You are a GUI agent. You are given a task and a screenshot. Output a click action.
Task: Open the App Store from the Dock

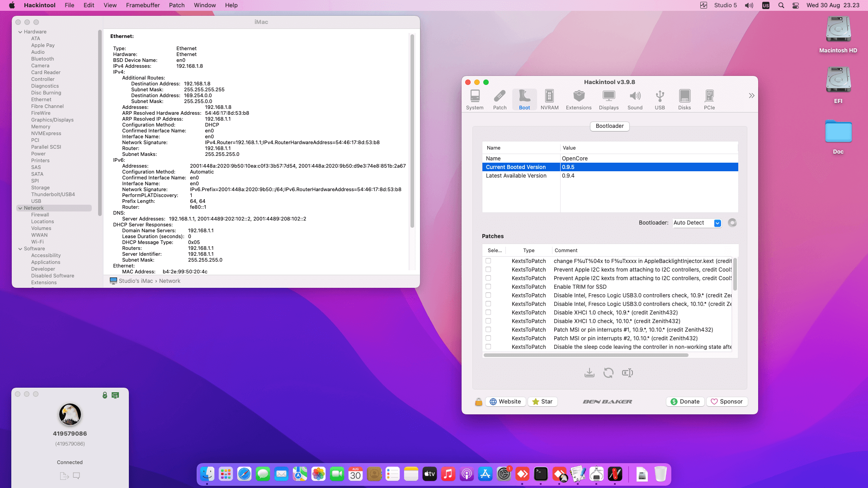(x=485, y=474)
